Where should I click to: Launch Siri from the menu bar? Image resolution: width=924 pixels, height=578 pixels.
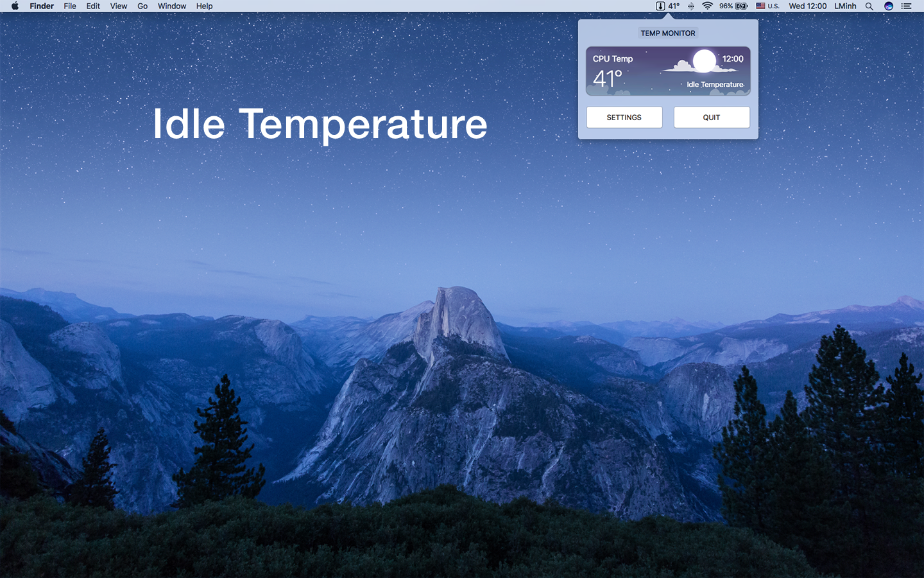coord(889,6)
